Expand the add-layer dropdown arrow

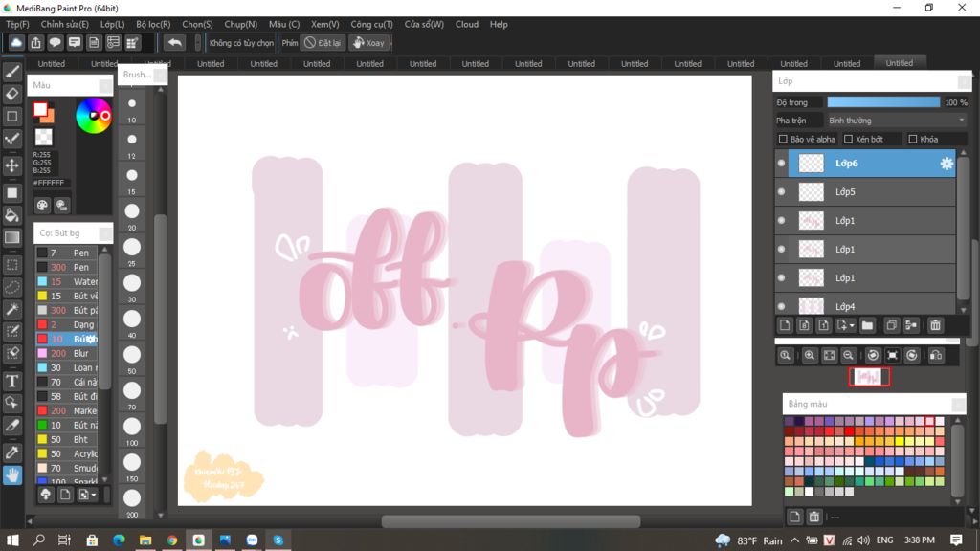click(852, 325)
